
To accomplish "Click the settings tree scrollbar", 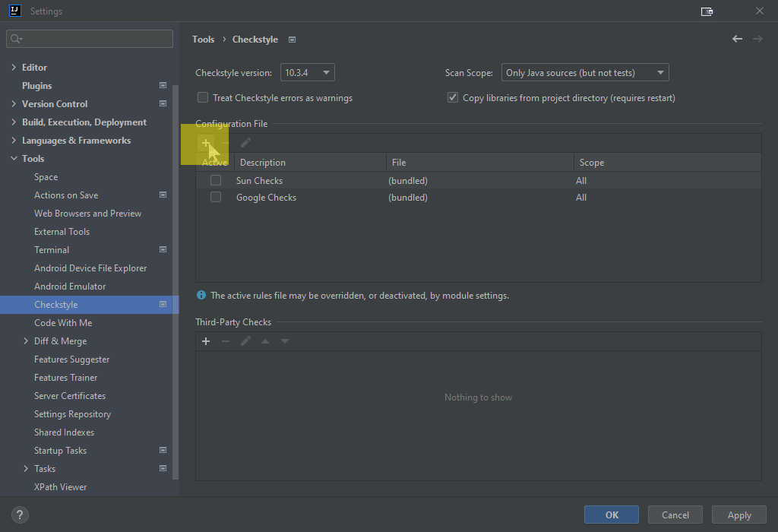I will pyautogui.click(x=176, y=282).
